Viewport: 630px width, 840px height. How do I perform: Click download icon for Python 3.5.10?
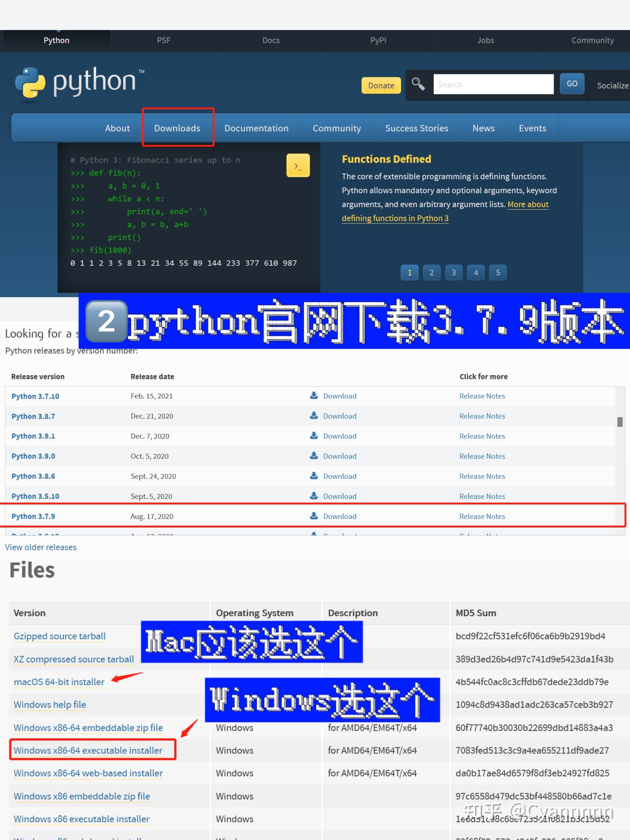tap(314, 496)
